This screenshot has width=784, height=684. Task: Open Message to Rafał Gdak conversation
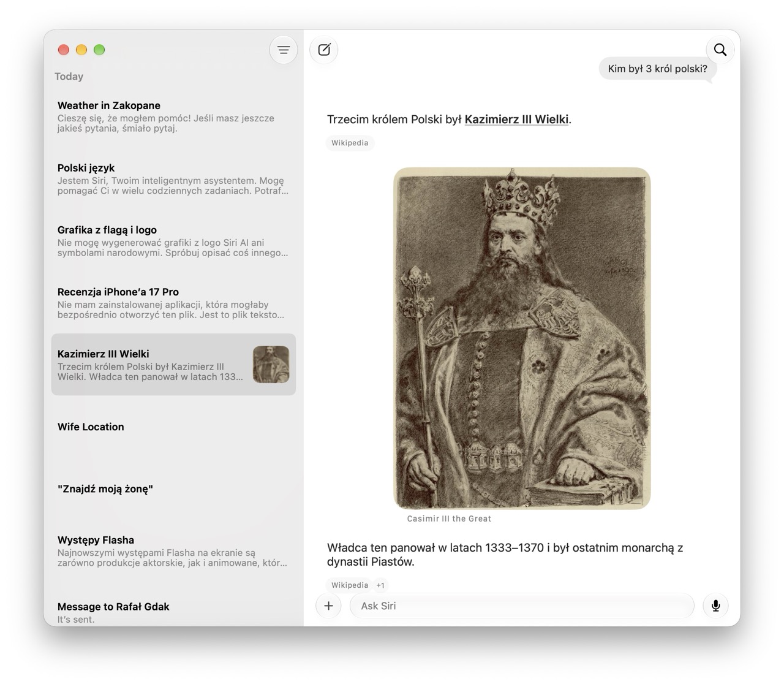tap(173, 612)
